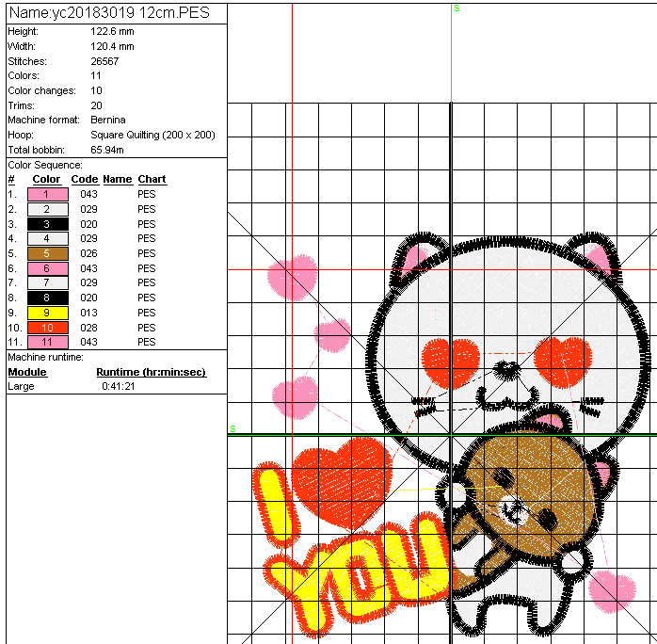Image resolution: width=657 pixels, height=644 pixels.
Task: Select pink color swatch number 1
Action: click(48, 194)
